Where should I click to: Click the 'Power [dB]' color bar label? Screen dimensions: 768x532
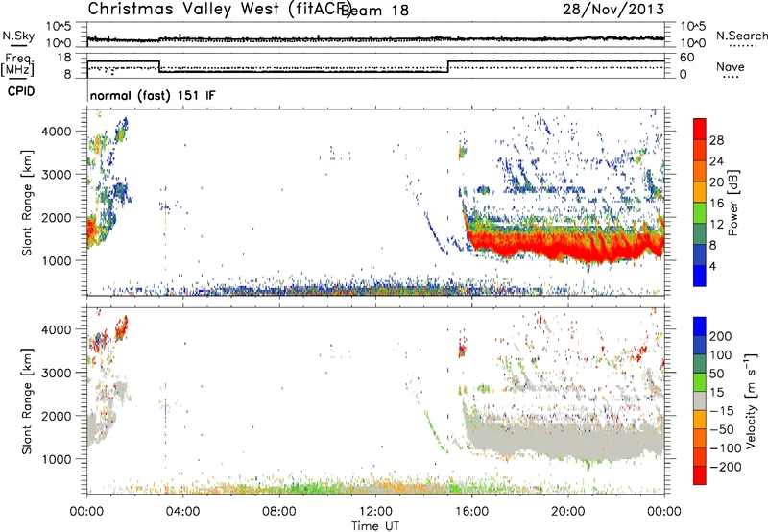(732, 203)
